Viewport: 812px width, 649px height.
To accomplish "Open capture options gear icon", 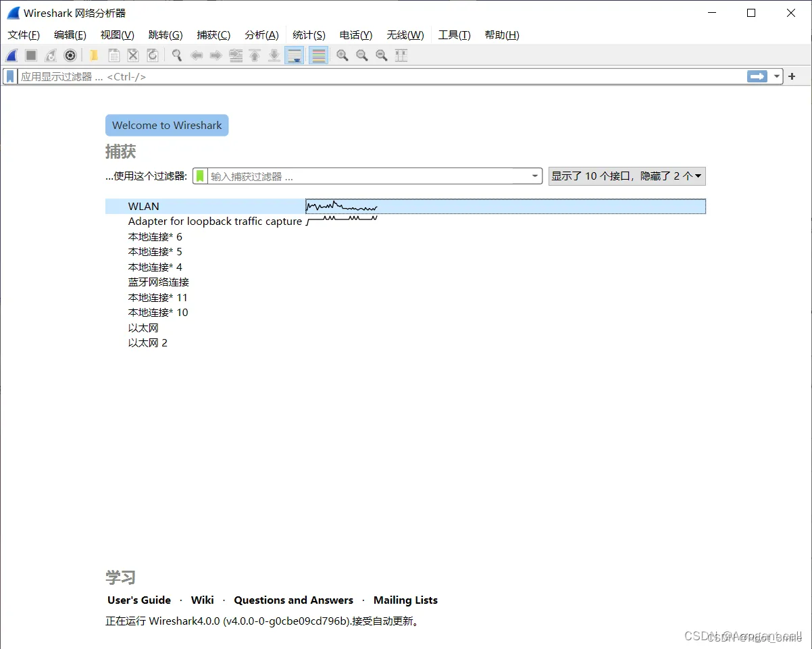I will click(70, 55).
